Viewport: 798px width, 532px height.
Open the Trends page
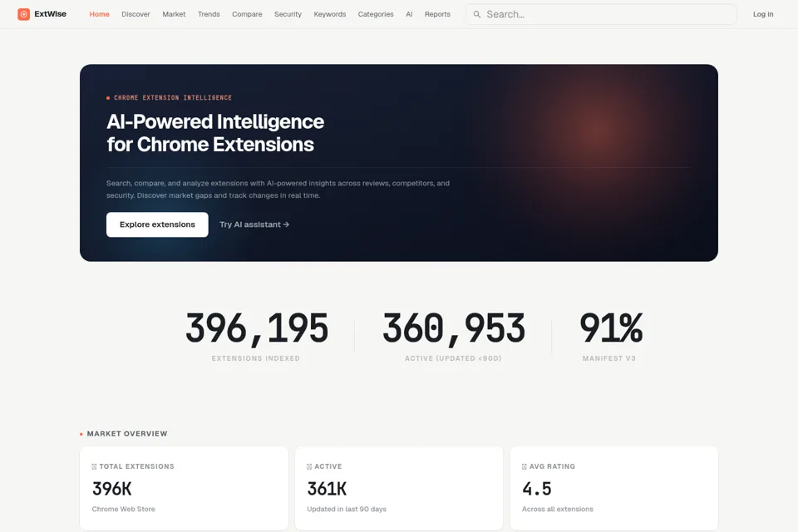(x=209, y=14)
